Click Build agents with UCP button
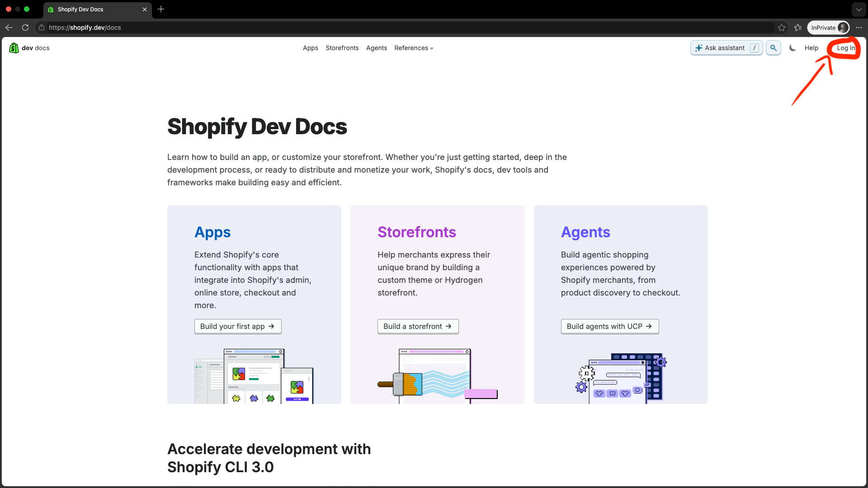Screen dimensions: 868x488 click(610, 326)
